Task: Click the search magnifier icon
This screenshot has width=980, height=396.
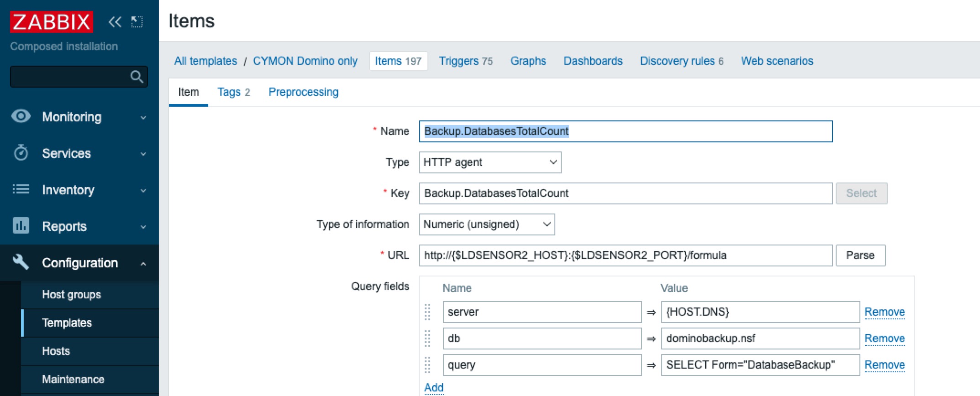Action: pos(137,77)
